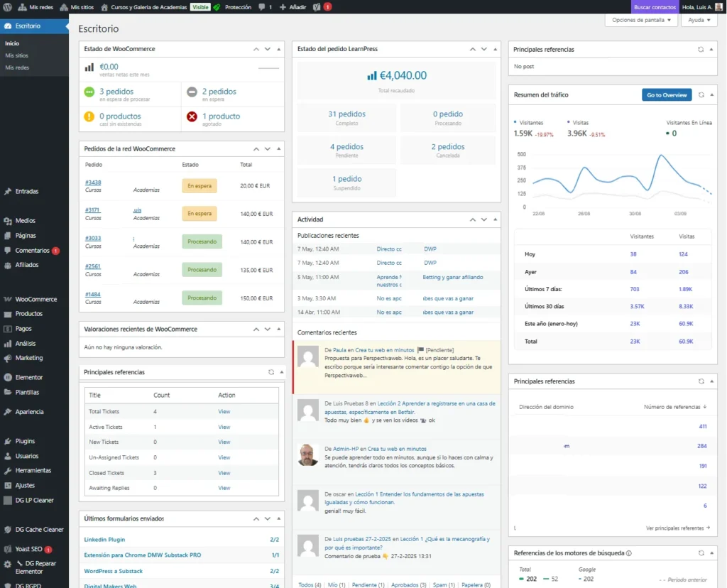This screenshot has width=727, height=588.
Task: Open Elementor from the sidebar
Action: click(29, 377)
